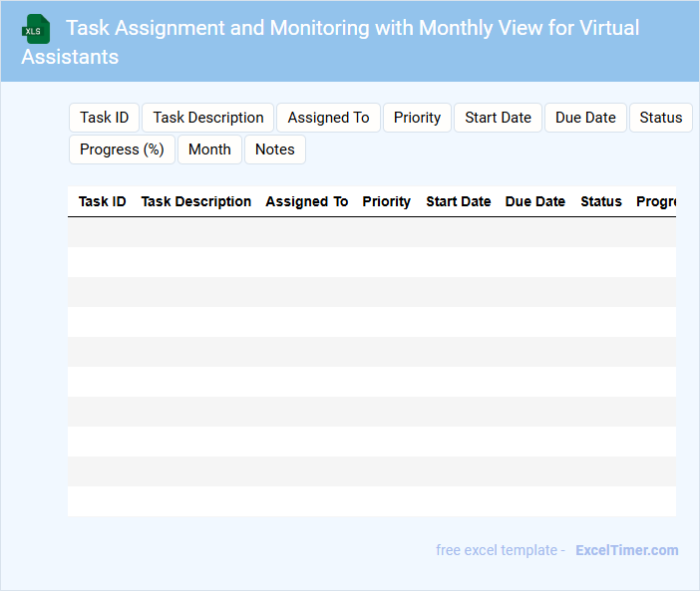The width and height of the screenshot is (700, 591).
Task: Click the Start Date tag
Action: pyautogui.click(x=498, y=118)
